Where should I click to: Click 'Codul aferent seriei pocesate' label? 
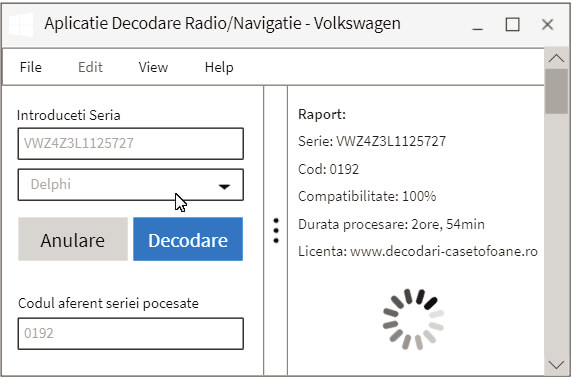108,303
